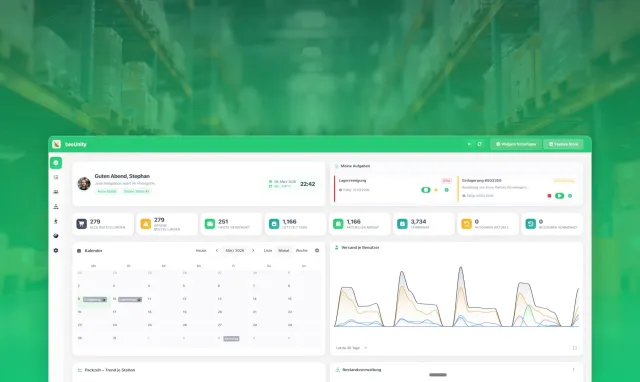Click Stephan's profile avatar
The height and width of the screenshot is (382, 640).
point(84,184)
